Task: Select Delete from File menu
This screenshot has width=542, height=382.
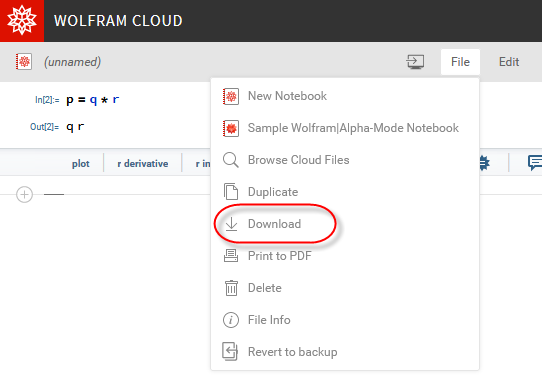Action: [345, 288]
